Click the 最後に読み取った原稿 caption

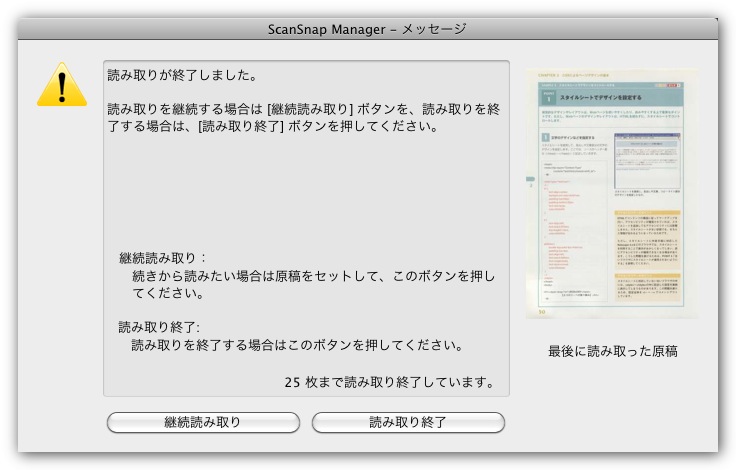[x=613, y=352]
